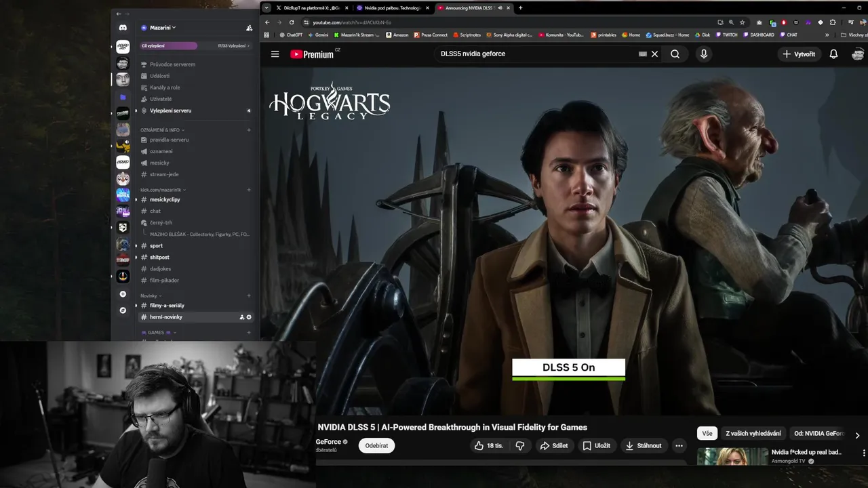Clear the YouTube search box text
Viewport: 868px width, 488px height.
pos(654,54)
